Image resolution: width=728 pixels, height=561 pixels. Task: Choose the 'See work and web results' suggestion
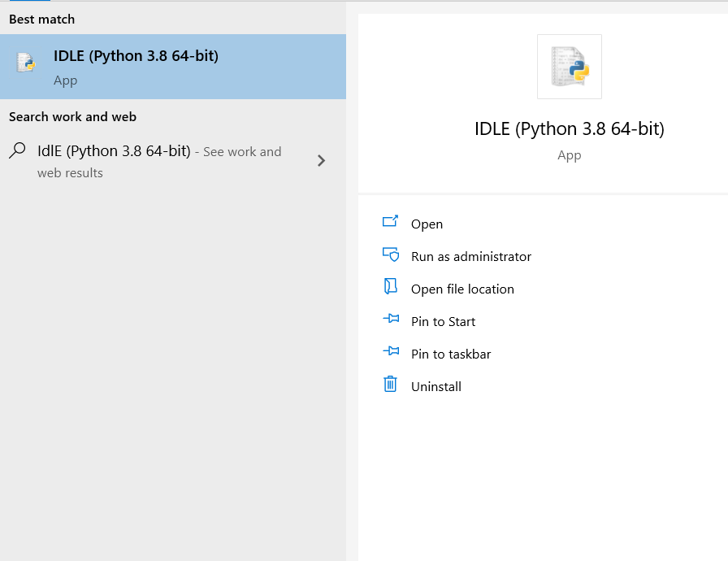[241, 152]
